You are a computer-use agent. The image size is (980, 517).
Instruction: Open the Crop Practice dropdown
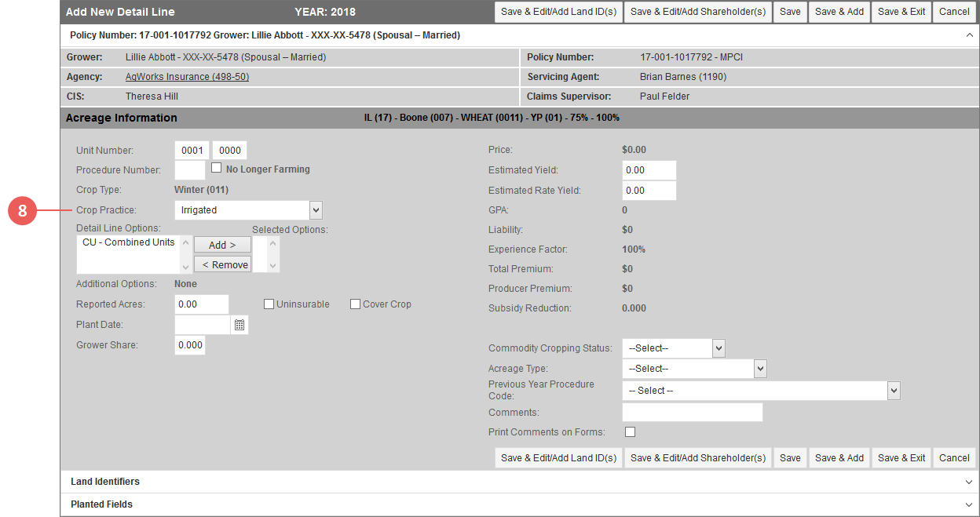coord(248,210)
